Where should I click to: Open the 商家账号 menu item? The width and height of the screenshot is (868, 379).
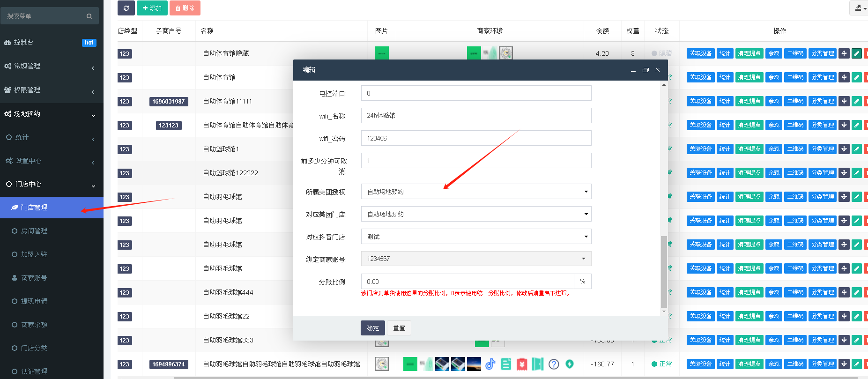(52, 278)
